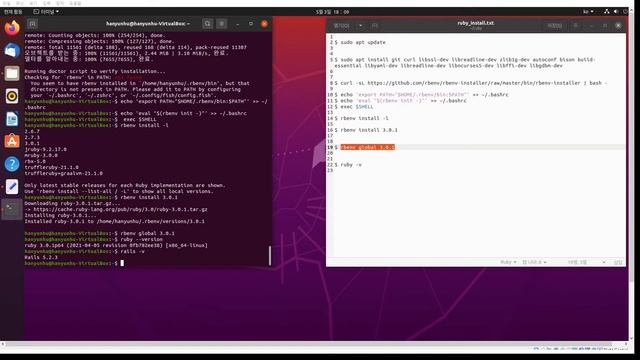The image size is (640, 360).
Task: Switch to the text editor dock icon
Action: coord(12,187)
